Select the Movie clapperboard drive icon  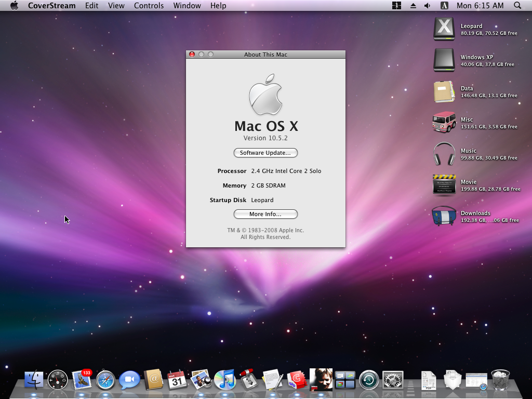444,185
